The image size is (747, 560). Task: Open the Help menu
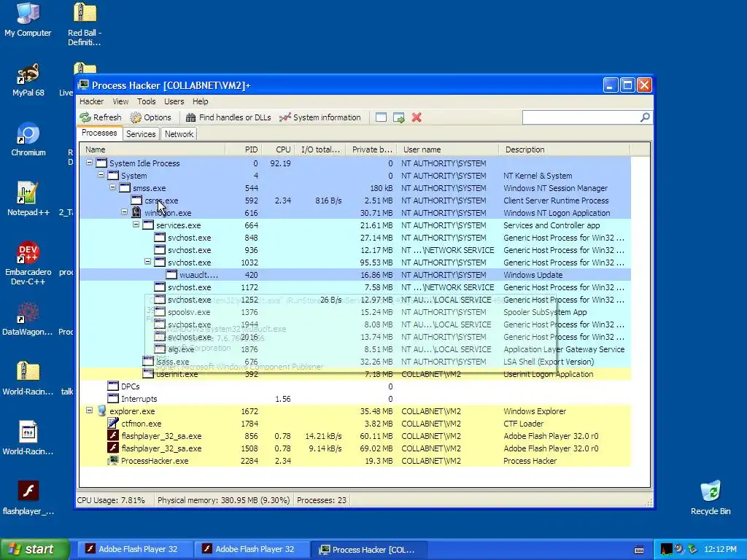click(200, 101)
